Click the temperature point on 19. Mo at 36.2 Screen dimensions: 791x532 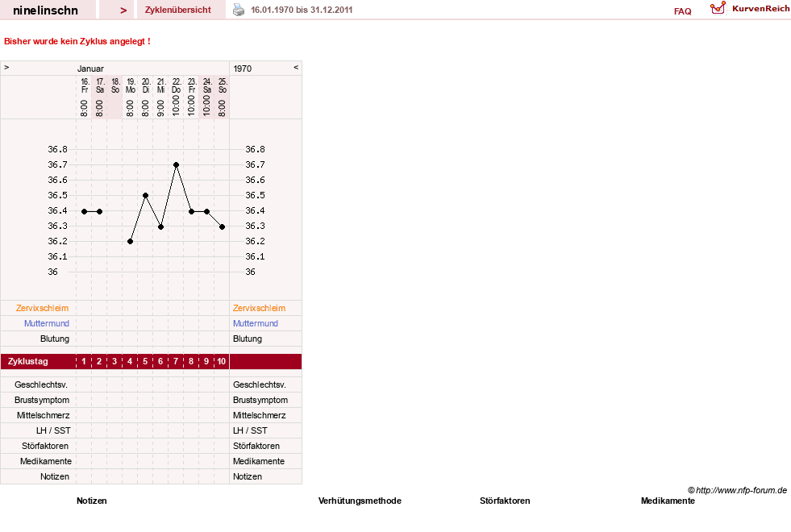[x=130, y=242]
